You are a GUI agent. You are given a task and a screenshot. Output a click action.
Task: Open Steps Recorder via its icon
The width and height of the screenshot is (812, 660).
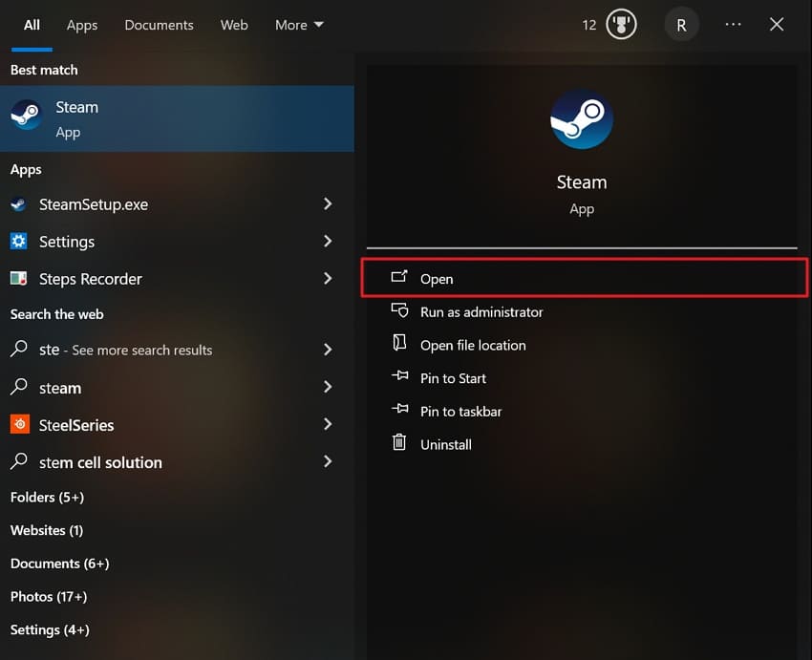(x=19, y=278)
